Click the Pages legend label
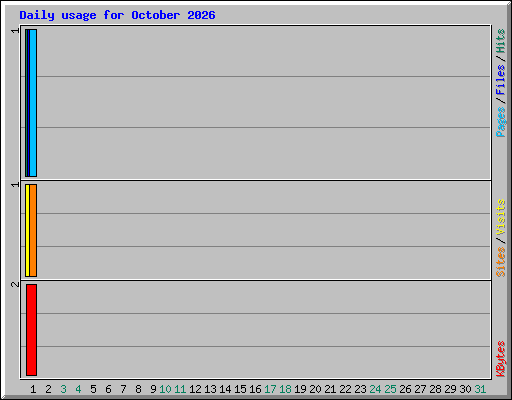Viewport: 512px width, 400px height. click(500, 122)
